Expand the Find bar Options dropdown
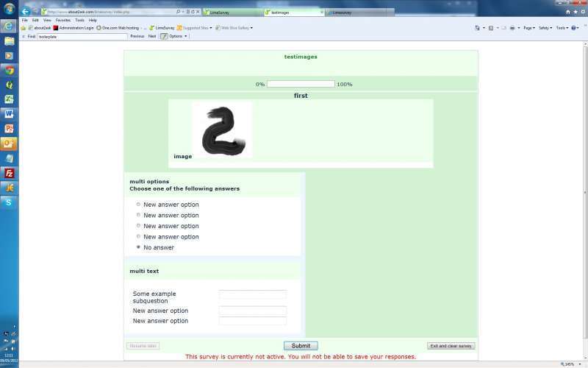588x368 pixels. coord(175,35)
